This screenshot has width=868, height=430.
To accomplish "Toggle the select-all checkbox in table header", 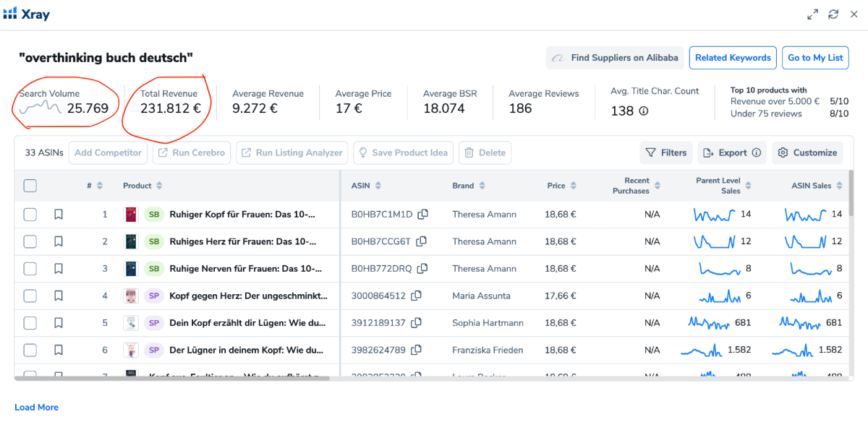I will [30, 186].
